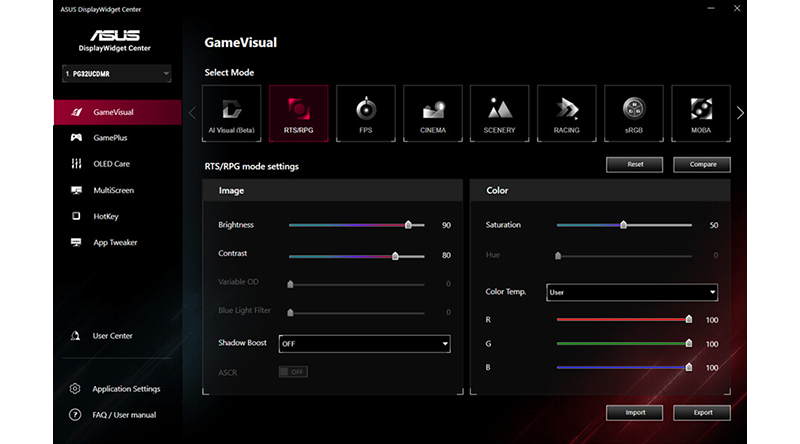Click the blue B channel slider
The image size is (800, 444).
pos(624,367)
